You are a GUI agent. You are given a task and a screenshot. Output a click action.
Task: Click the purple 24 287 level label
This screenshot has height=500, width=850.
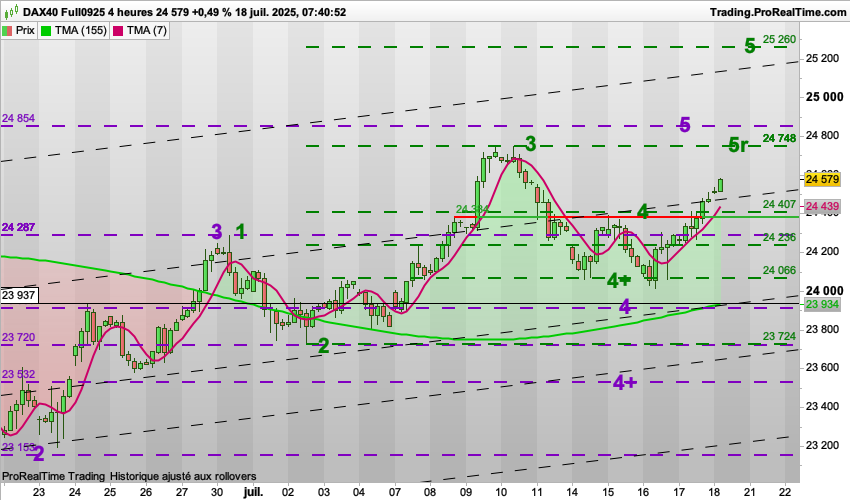coord(18,227)
